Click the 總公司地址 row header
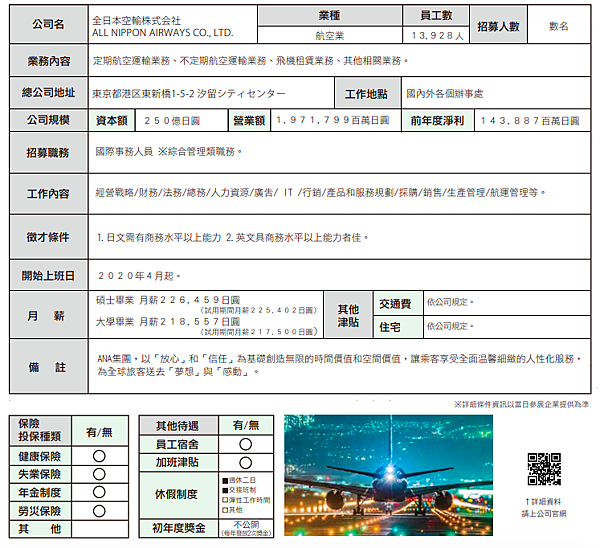 [x=49, y=93]
